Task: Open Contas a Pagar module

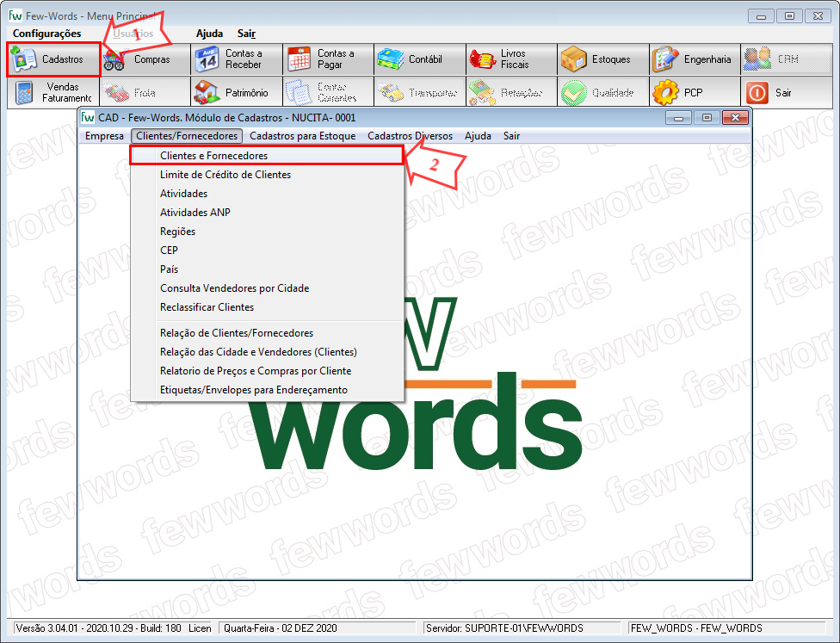Action: coord(328,59)
